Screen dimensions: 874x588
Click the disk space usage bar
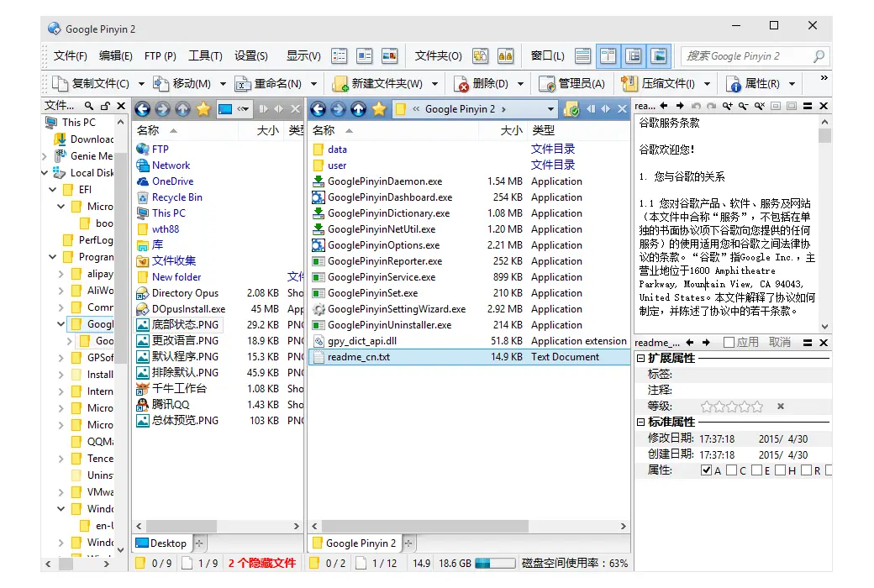pos(494,564)
